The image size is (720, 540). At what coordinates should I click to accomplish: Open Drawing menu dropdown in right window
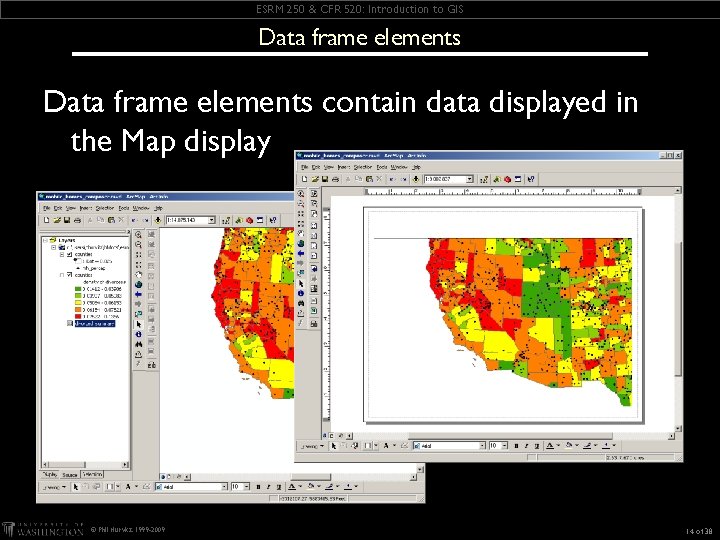(312, 446)
